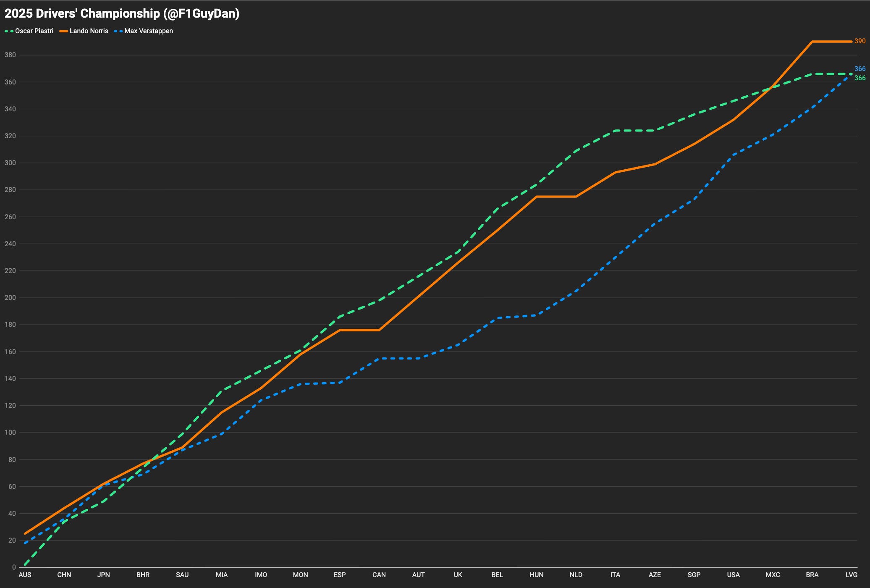Screen dimensions: 870x588
Task: Select the blue 366 end label
Action: [x=860, y=69]
